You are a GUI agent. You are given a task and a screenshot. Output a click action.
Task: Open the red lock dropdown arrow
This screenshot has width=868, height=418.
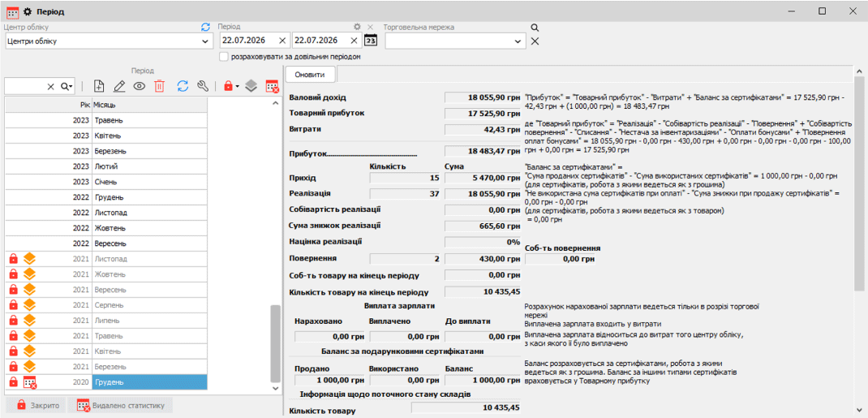(x=237, y=86)
